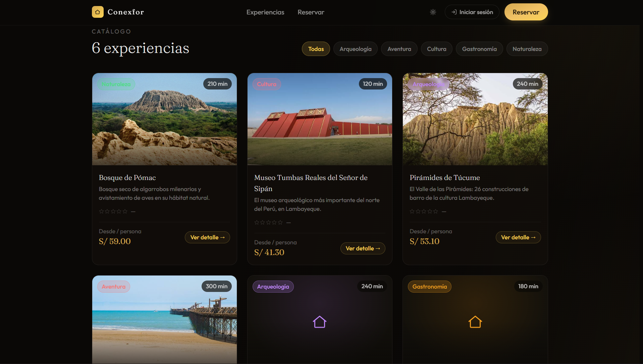Click the star rating on Pirámides de Túcume
Screen dimensions: 643x364
click(424, 211)
